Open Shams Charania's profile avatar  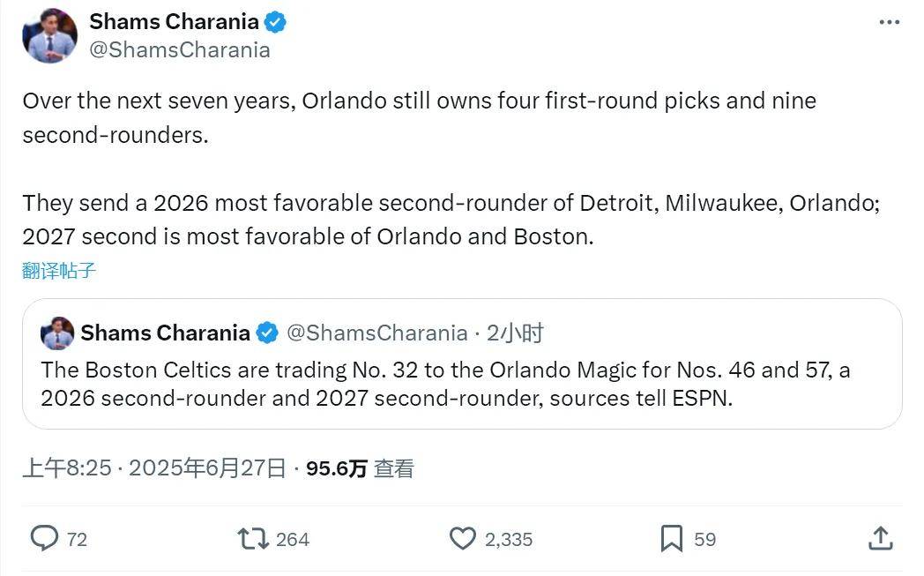50,35
